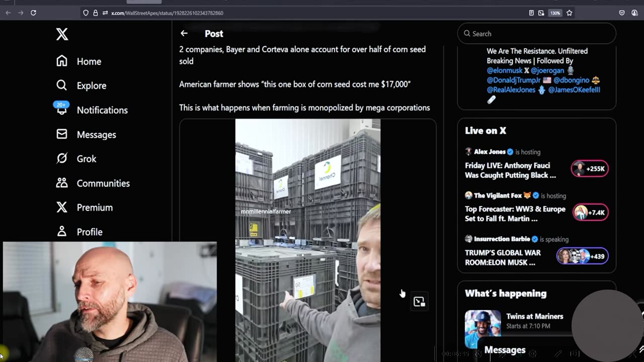
Task: Click the 'Live on X' heading
Action: coord(486,131)
